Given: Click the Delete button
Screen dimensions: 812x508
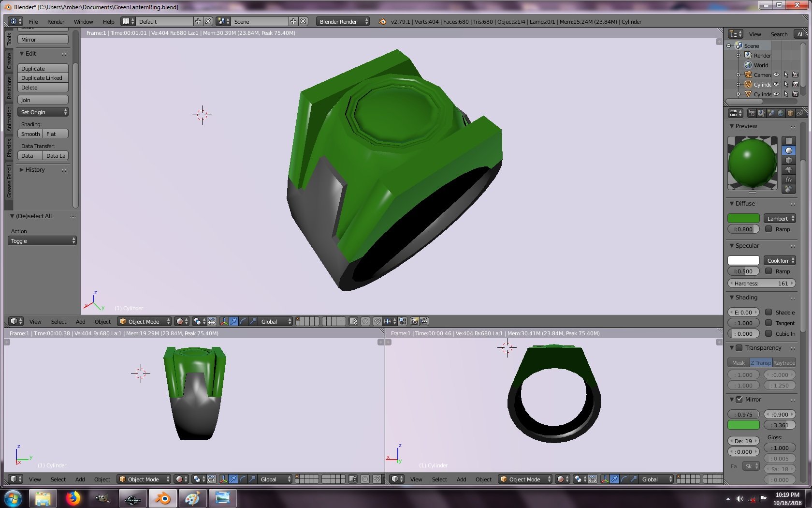Looking at the screenshot, I should click(x=43, y=88).
